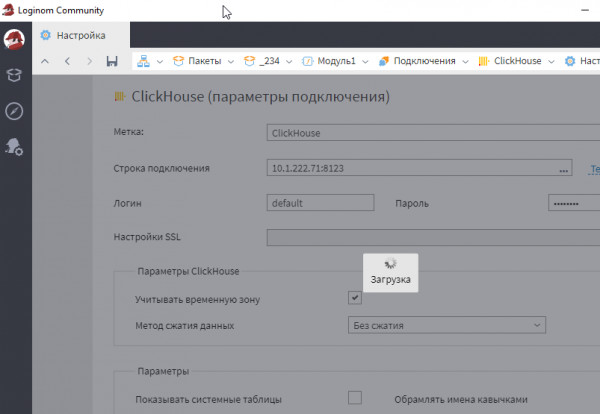Viewport: 600px width, 414px height.
Task: Open the Loginom user avatar menu
Action: click(14, 39)
